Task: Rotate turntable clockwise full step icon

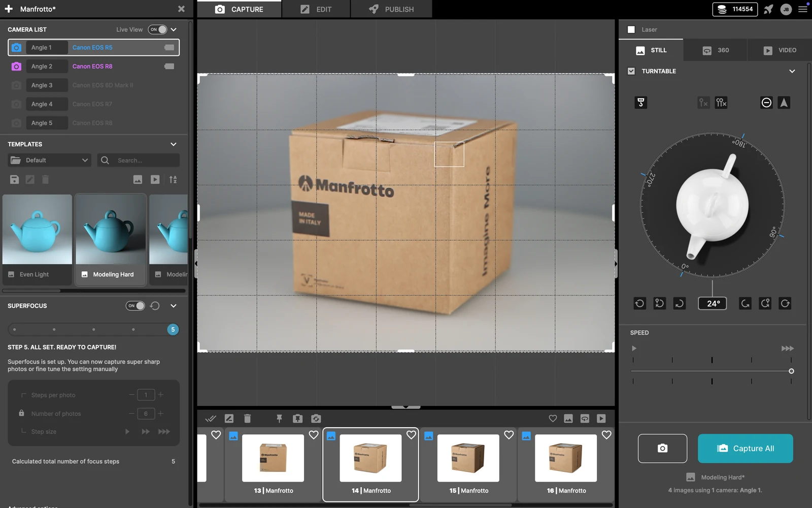Action: point(785,303)
